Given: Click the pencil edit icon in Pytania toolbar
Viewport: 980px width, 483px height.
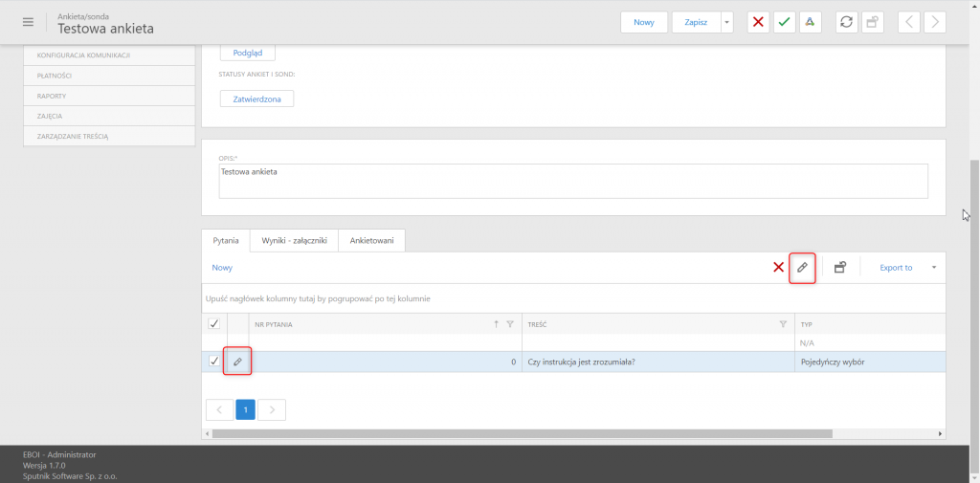Looking at the screenshot, I should click(802, 268).
